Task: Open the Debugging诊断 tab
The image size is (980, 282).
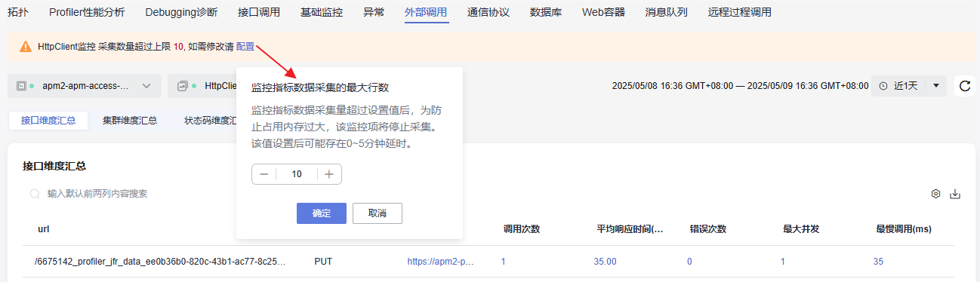Action: [x=181, y=12]
